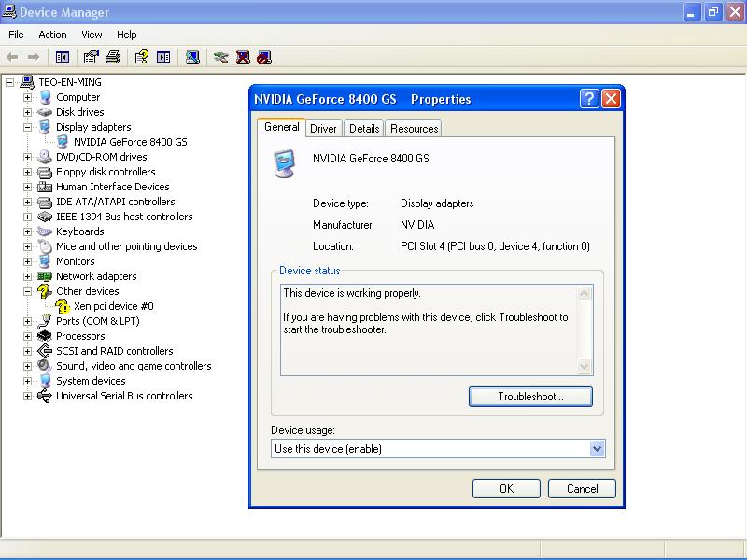The height and width of the screenshot is (560, 747).
Task: Click the Device status scrollbar down arrow
Action: [585, 368]
